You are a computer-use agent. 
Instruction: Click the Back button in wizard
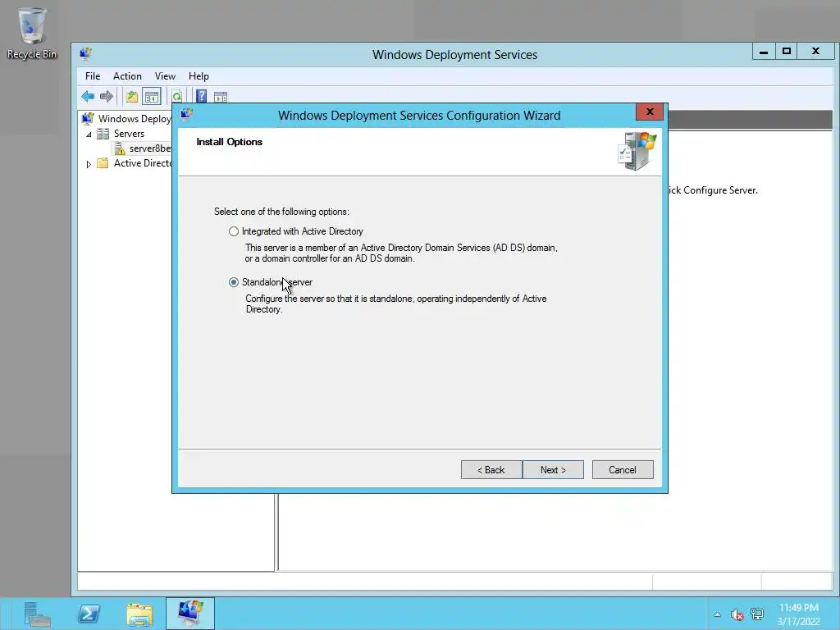coord(491,470)
